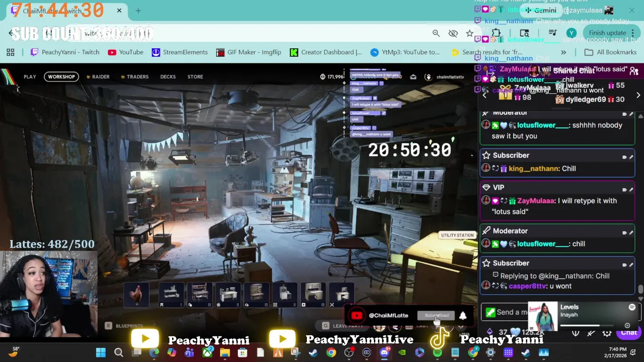Click the UTILITY STATION label
The width and height of the screenshot is (644, 362).
pos(457,235)
